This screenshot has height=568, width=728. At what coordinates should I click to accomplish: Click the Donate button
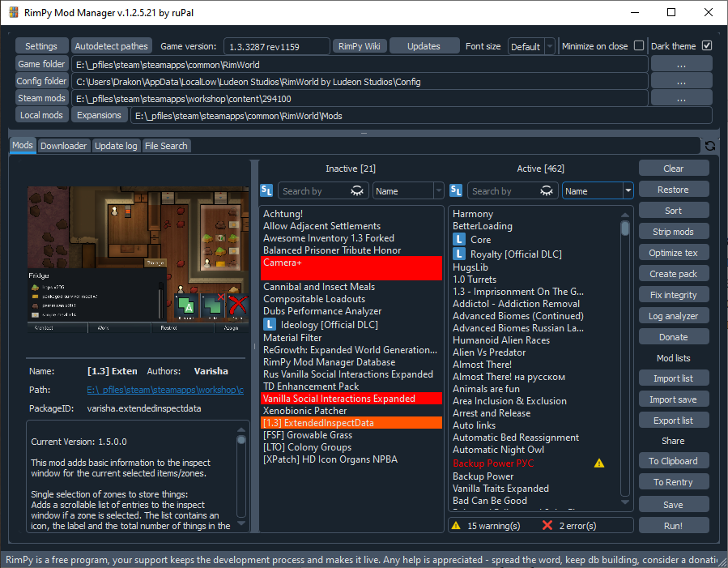(x=673, y=337)
